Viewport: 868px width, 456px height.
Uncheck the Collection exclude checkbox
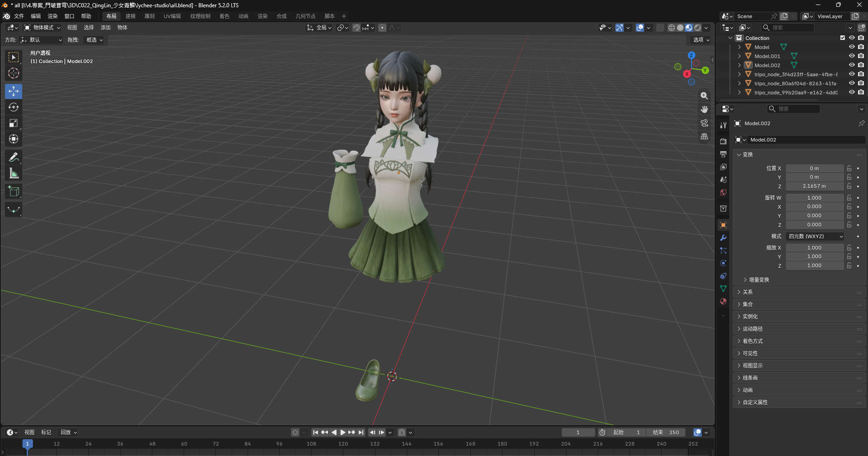coord(843,38)
